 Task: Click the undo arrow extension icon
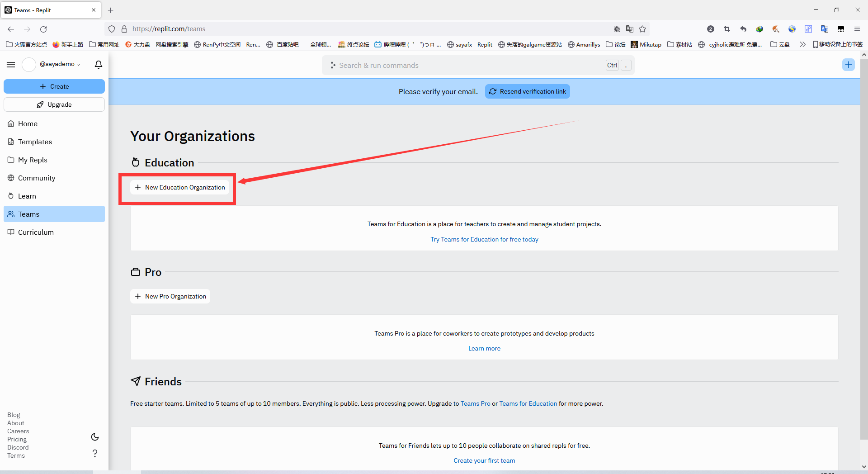[x=743, y=29]
